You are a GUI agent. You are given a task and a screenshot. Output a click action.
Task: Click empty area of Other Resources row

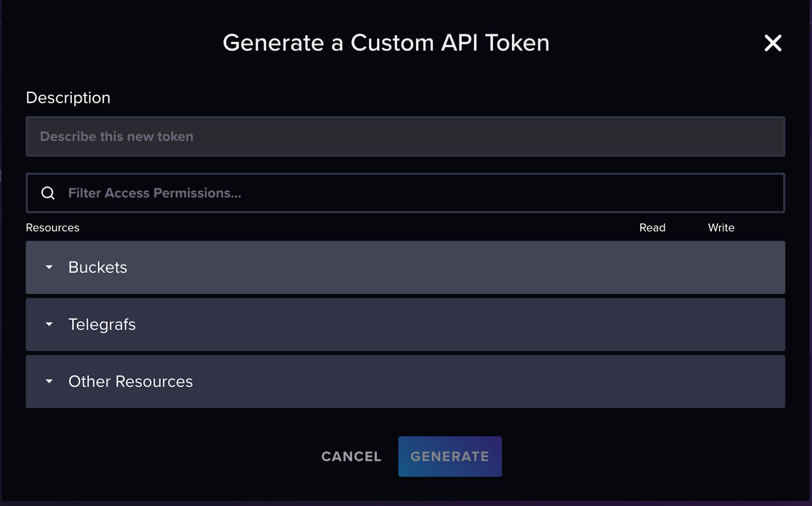pyautogui.click(x=435, y=381)
